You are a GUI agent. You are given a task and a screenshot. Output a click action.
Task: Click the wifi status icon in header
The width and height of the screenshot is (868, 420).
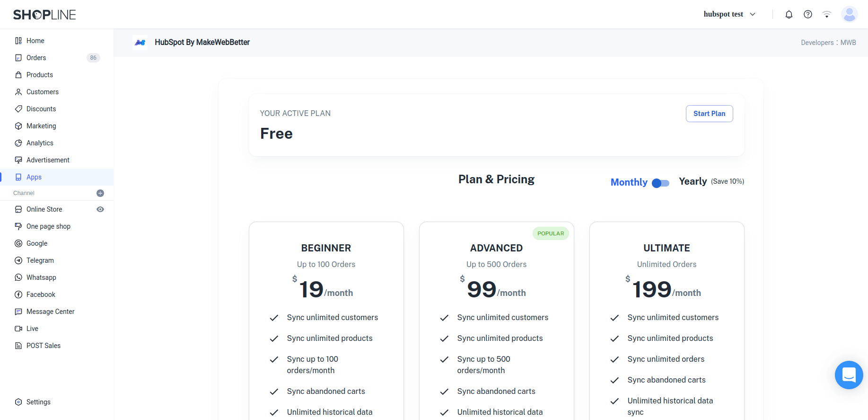point(827,14)
